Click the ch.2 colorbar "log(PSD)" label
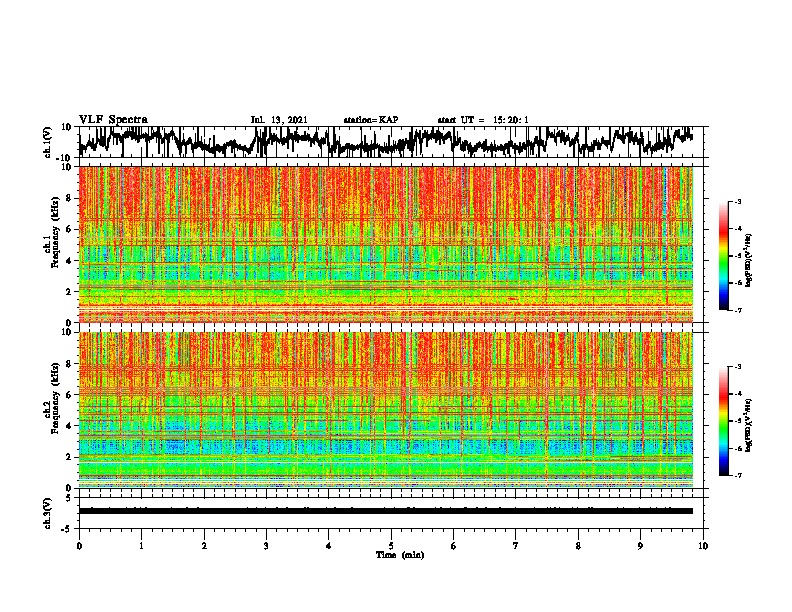 click(748, 425)
